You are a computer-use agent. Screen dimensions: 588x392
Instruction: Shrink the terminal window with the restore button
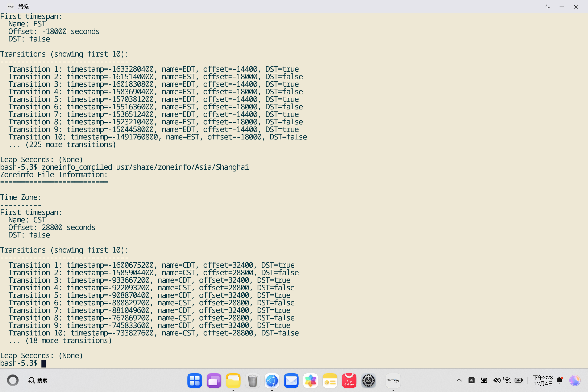(x=547, y=7)
